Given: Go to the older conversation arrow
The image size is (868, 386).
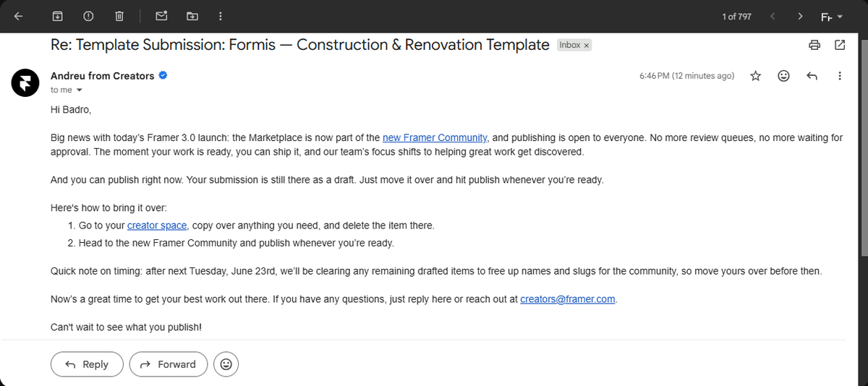Looking at the screenshot, I should tap(799, 16).
